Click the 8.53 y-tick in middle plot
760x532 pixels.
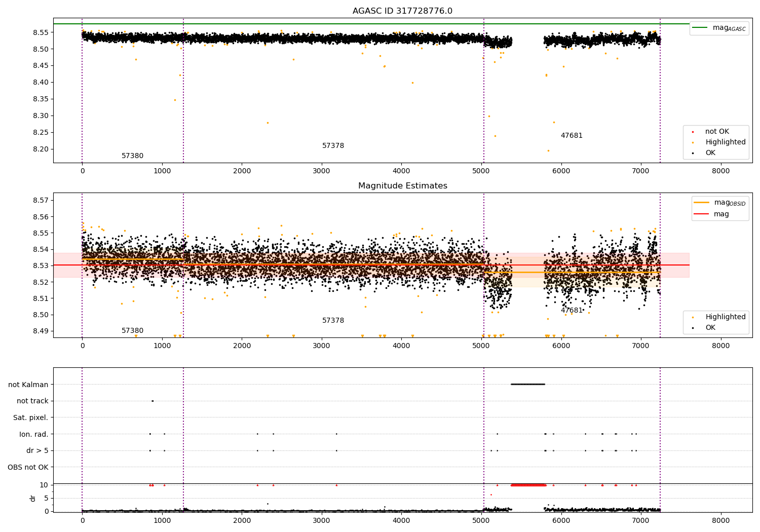click(x=41, y=266)
